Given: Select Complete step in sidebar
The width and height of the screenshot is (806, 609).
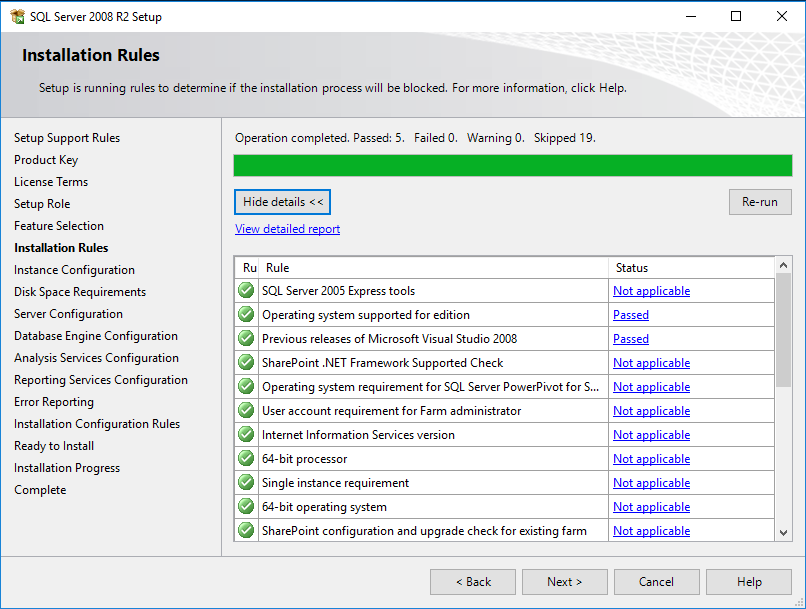Looking at the screenshot, I should tap(40, 490).
